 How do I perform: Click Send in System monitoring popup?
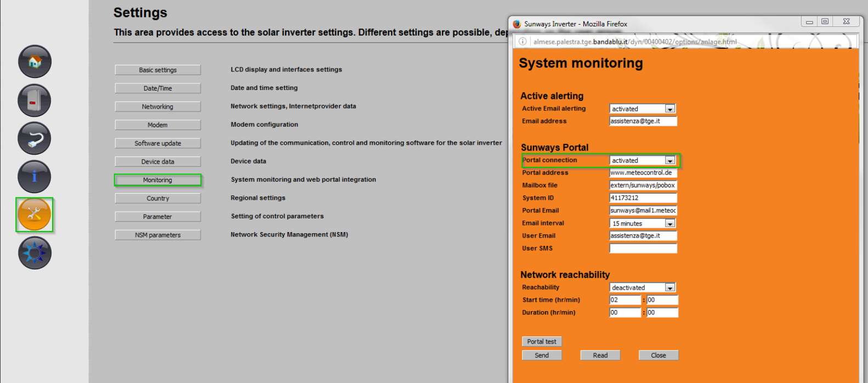click(542, 355)
